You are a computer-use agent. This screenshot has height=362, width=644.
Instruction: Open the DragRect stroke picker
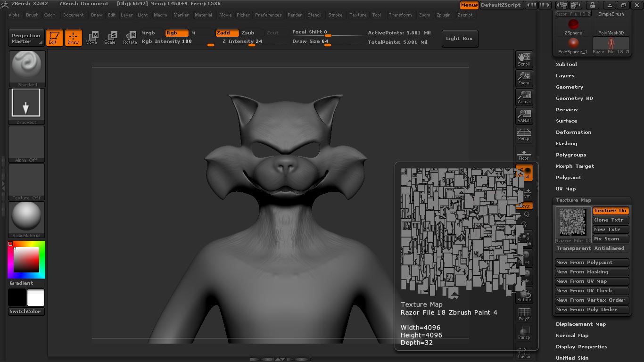point(26,107)
